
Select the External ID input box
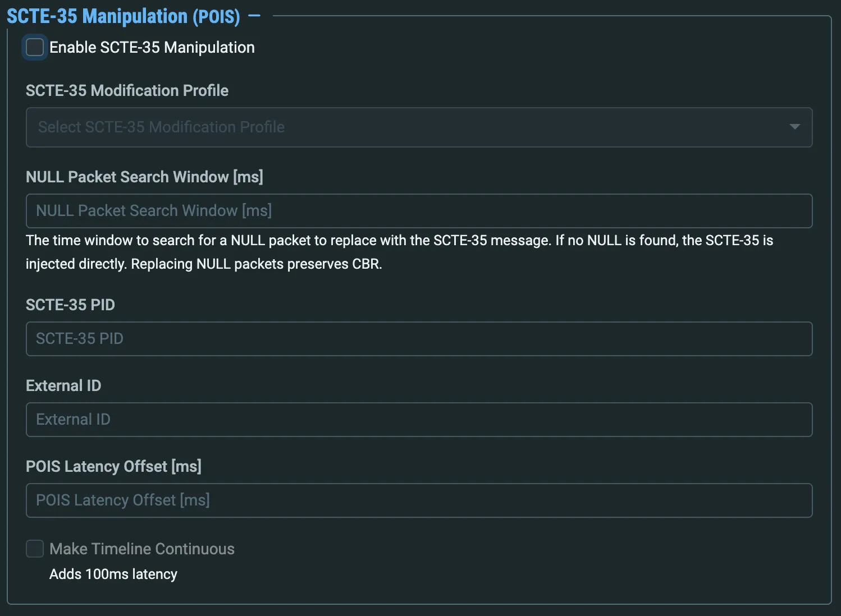419,420
